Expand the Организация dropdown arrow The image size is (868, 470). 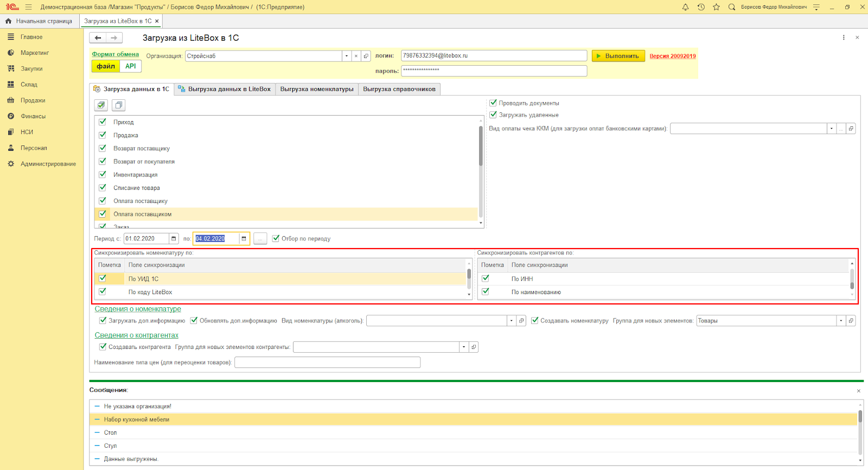[347, 56]
